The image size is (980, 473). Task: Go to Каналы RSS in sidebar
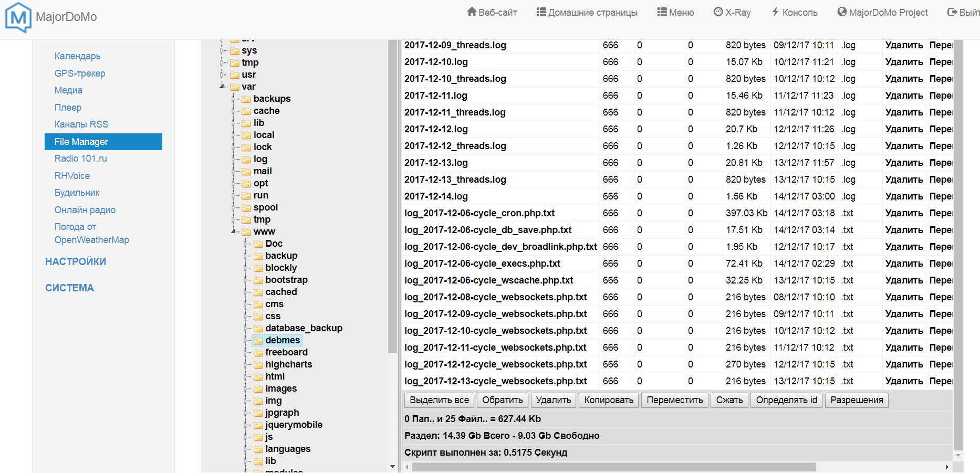tap(81, 124)
